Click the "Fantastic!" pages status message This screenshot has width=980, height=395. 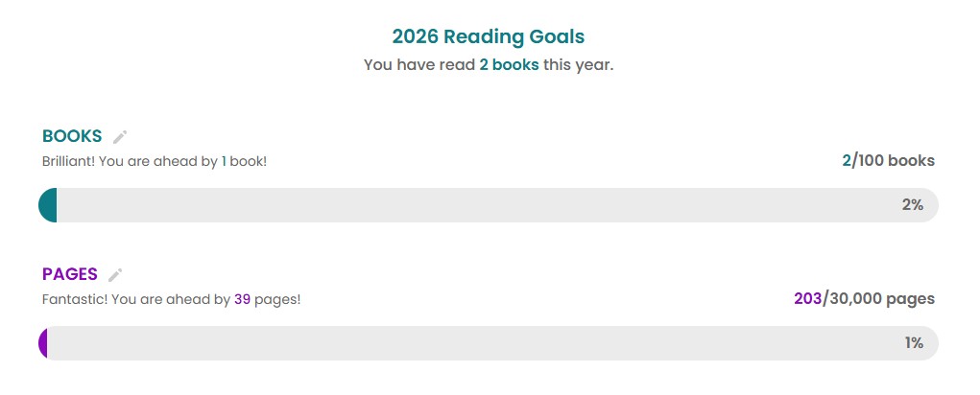tap(75, 300)
